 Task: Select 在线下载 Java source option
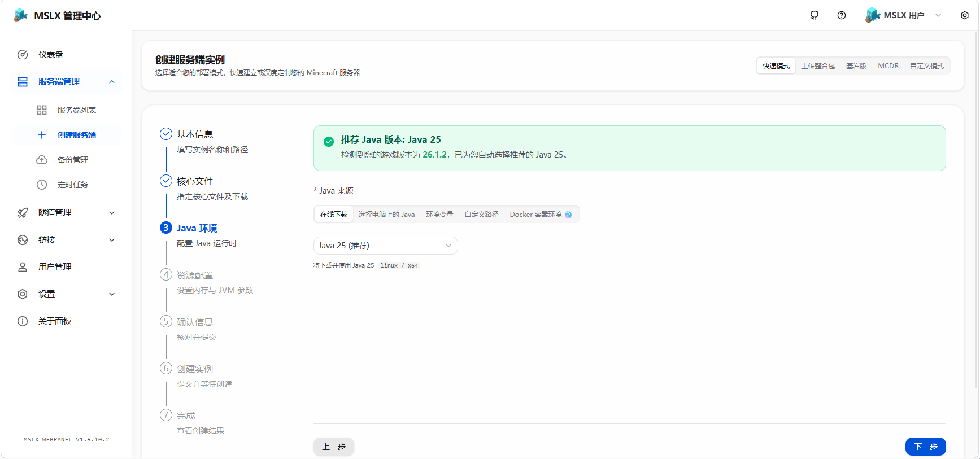(x=334, y=215)
